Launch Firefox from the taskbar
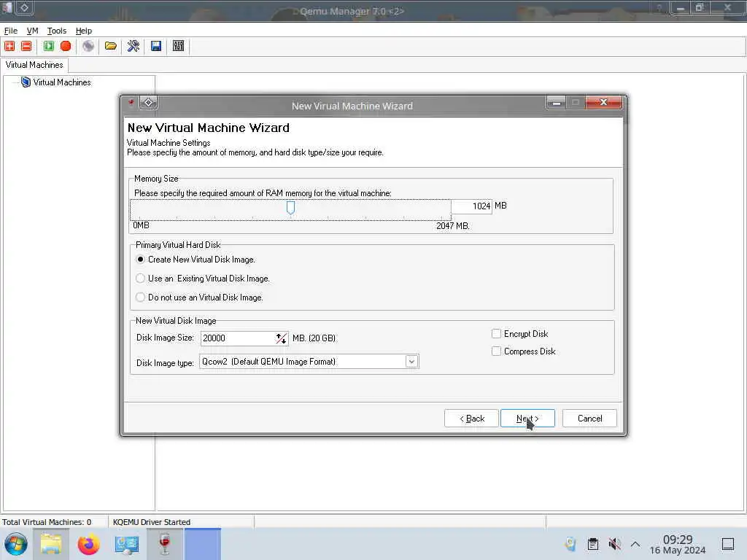Image resolution: width=747 pixels, height=560 pixels. point(88,544)
